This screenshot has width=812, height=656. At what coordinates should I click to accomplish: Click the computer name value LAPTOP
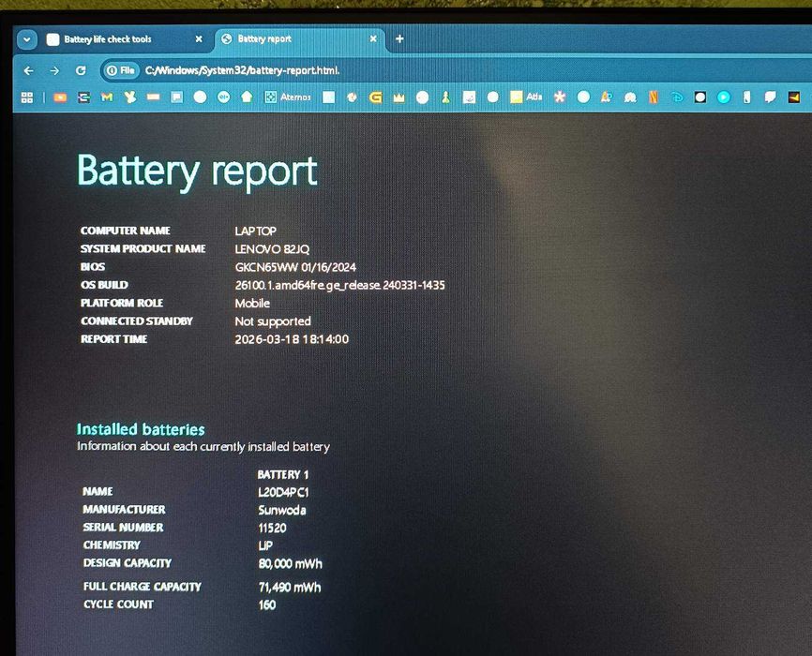coord(255,231)
